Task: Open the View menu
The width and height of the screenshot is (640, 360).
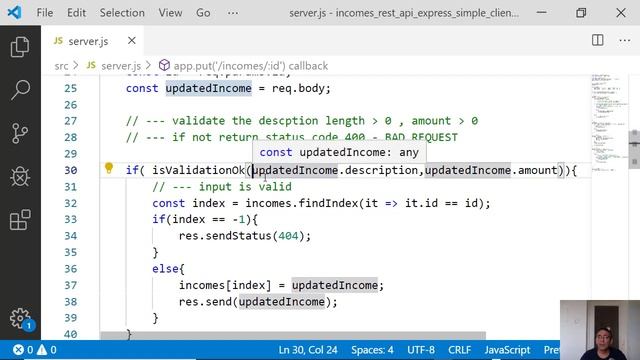Action: pyautogui.click(x=170, y=13)
